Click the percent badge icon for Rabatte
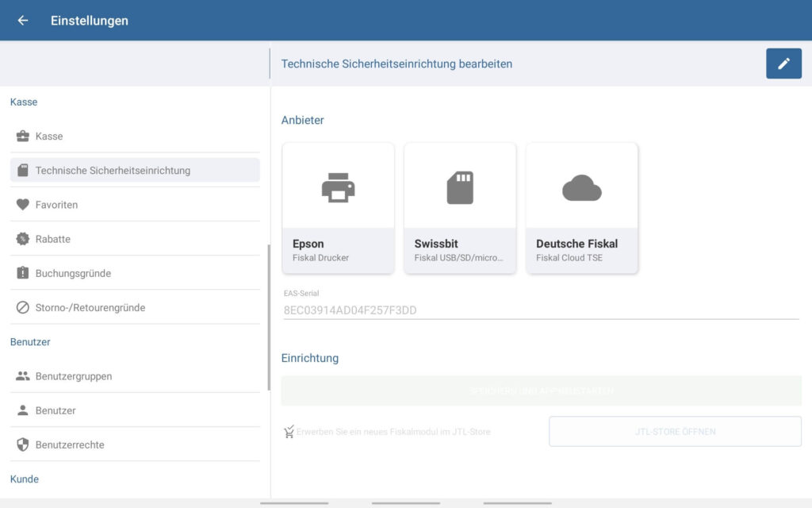The height and width of the screenshot is (508, 812). coord(23,239)
